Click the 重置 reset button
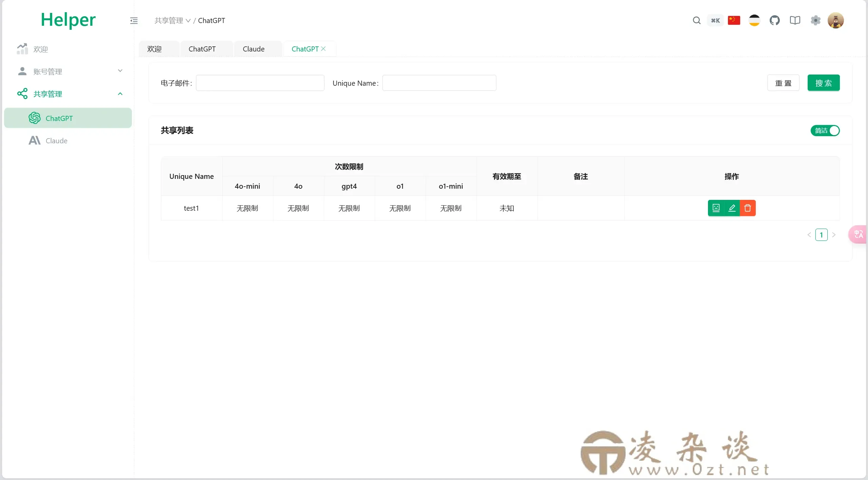 [783, 83]
